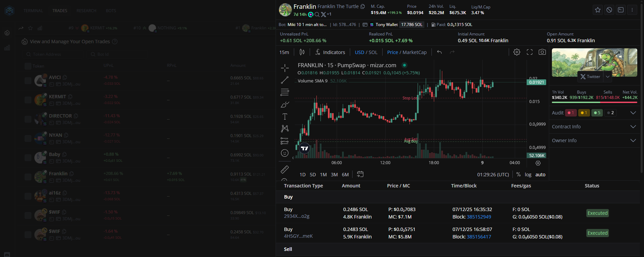Expand the Contract Info section

[633, 127]
